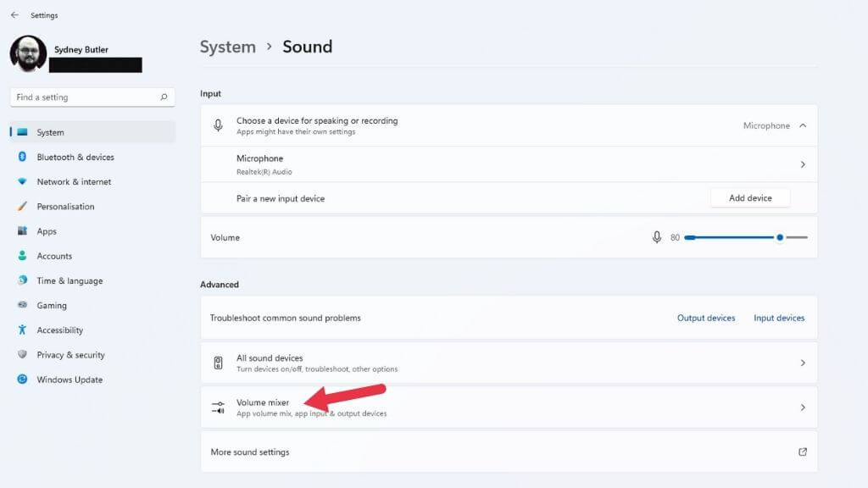Open the Apps settings category

click(47, 231)
